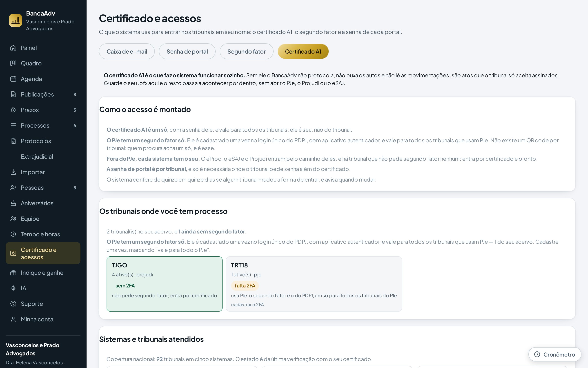Select the TJGO tribunal card
The image size is (588, 368).
(165, 284)
